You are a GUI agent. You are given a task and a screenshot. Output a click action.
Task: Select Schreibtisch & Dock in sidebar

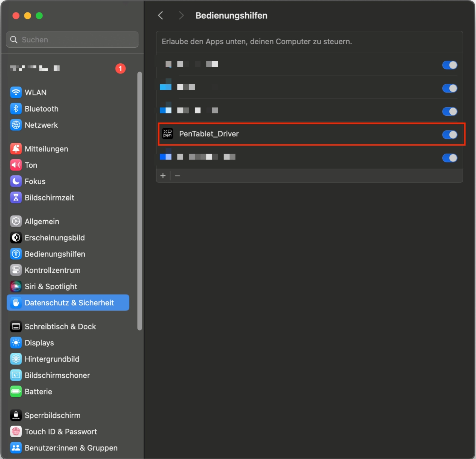[60, 326]
